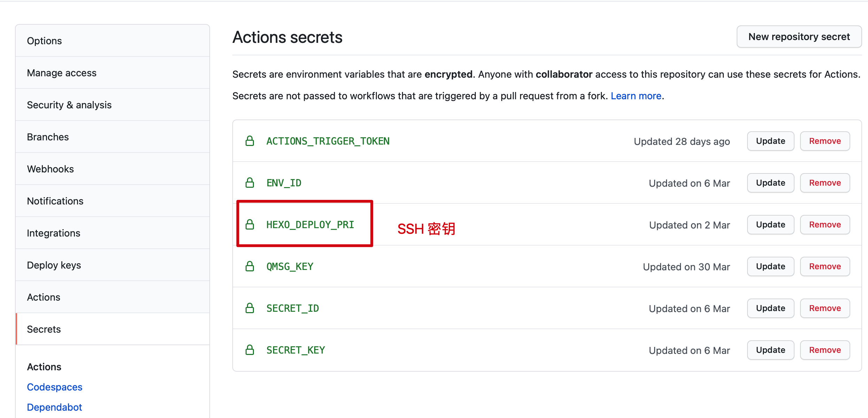Screen dimensions: 868x418
Task: Click lock icon next to SECRET_KEY
Action: coord(250,350)
